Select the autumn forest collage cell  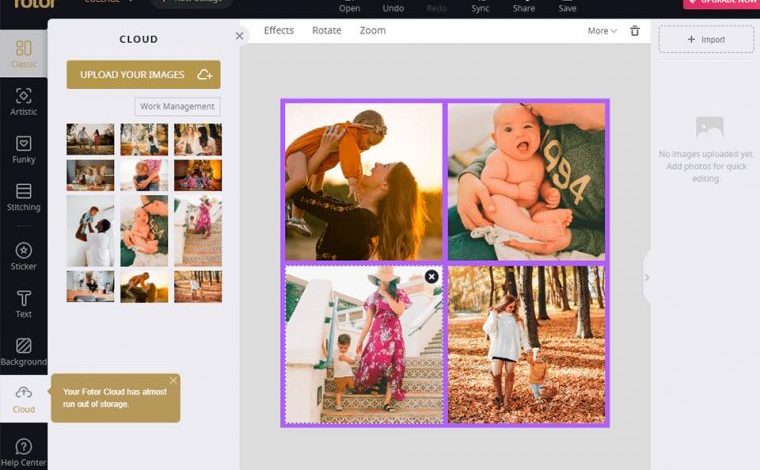tap(526, 345)
